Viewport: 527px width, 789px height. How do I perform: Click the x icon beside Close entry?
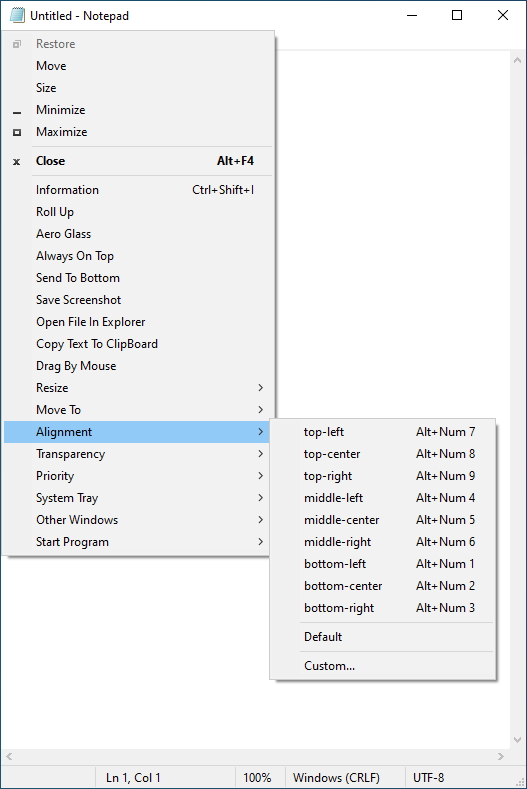pos(17,162)
